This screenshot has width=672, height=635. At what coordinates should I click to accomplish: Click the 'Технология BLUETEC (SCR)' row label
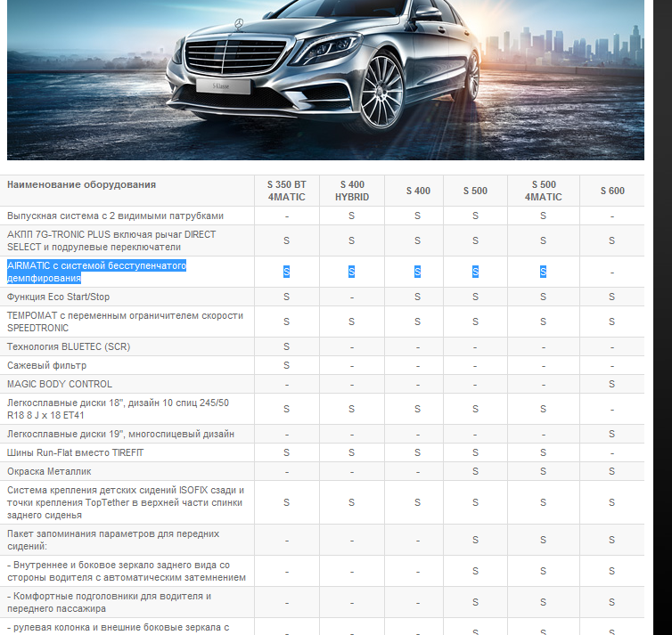[x=69, y=346]
